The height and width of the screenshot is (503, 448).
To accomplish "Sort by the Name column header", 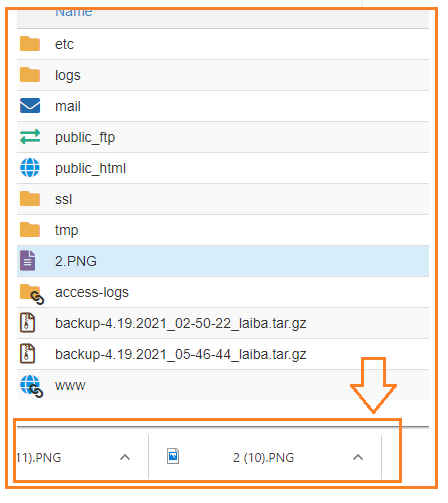I will (x=74, y=13).
